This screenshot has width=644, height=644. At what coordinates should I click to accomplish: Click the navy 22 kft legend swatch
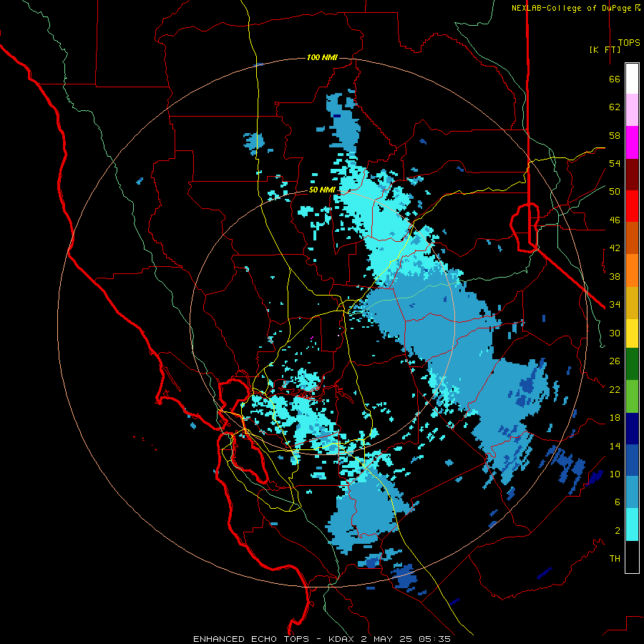[x=632, y=429]
